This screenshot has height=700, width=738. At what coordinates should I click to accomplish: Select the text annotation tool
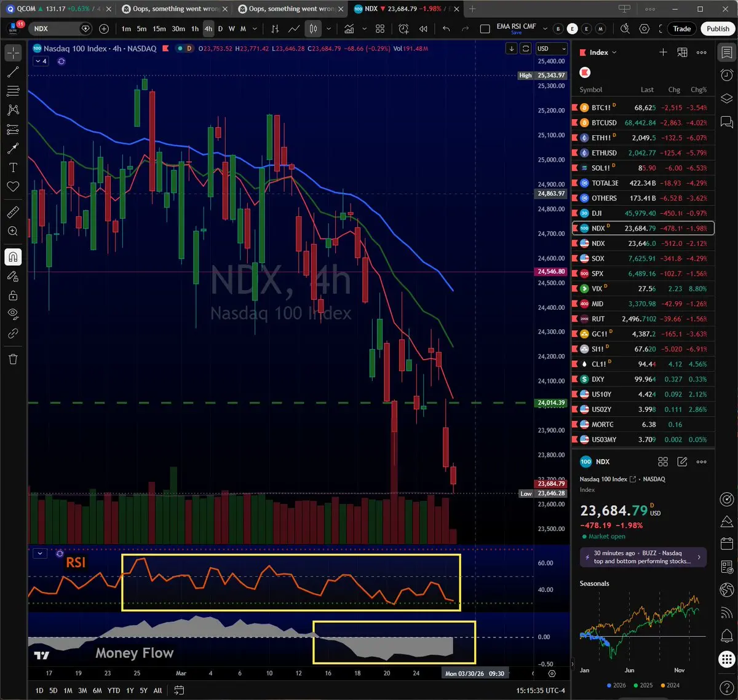coord(13,167)
